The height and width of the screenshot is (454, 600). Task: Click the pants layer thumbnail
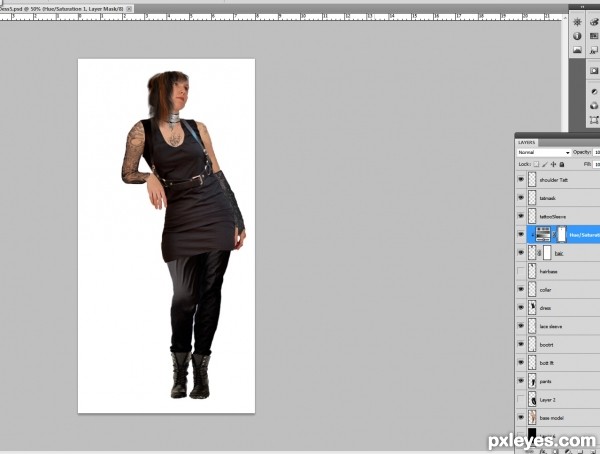pos(532,381)
